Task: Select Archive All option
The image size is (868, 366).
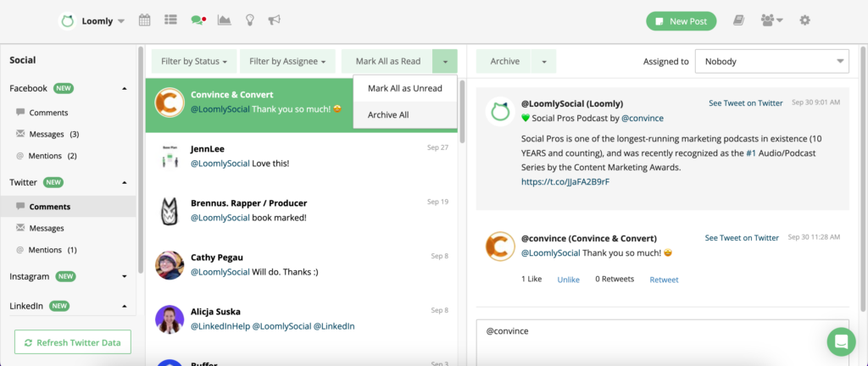Action: (x=405, y=115)
